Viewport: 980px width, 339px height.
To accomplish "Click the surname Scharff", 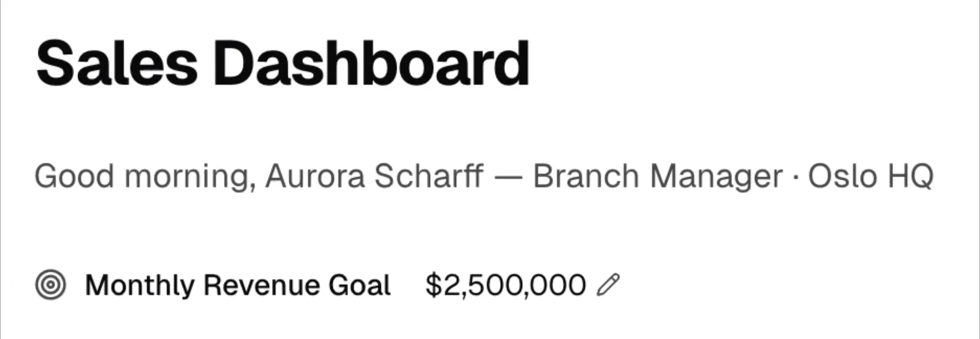I will 429,177.
